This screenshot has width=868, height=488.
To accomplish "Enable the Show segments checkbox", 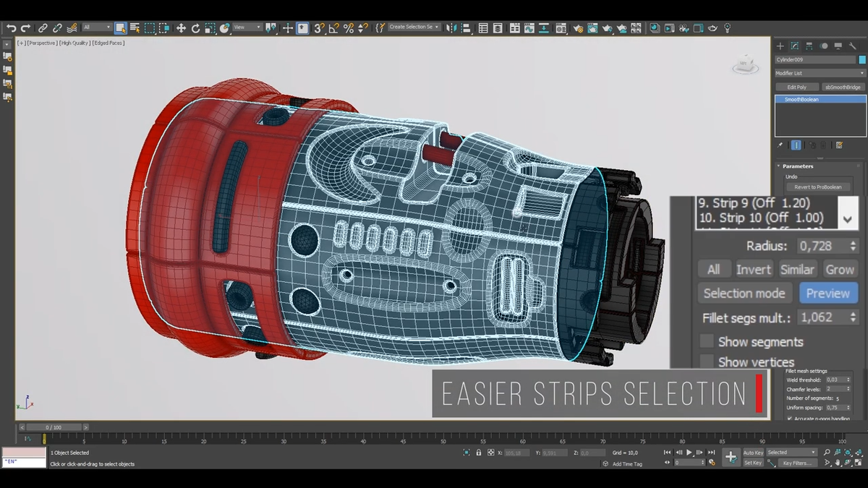I will pyautogui.click(x=707, y=341).
